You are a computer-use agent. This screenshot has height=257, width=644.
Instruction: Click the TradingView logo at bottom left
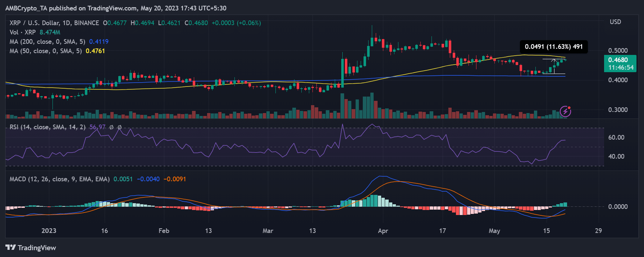click(31, 248)
